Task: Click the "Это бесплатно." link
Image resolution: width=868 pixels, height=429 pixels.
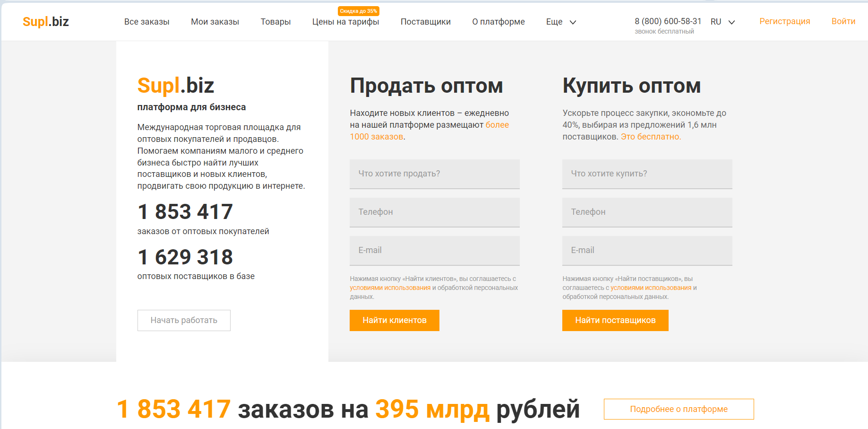Action: (651, 137)
